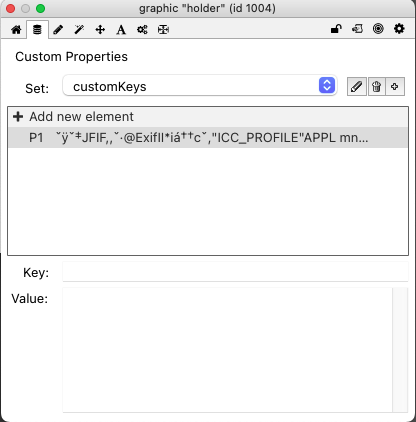Toggle the inspector lock icon
Screen dimensions: 416x422
click(x=336, y=29)
